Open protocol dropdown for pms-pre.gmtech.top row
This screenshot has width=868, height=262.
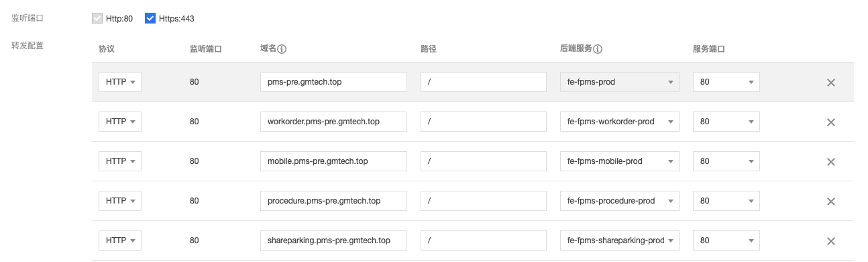click(x=120, y=82)
